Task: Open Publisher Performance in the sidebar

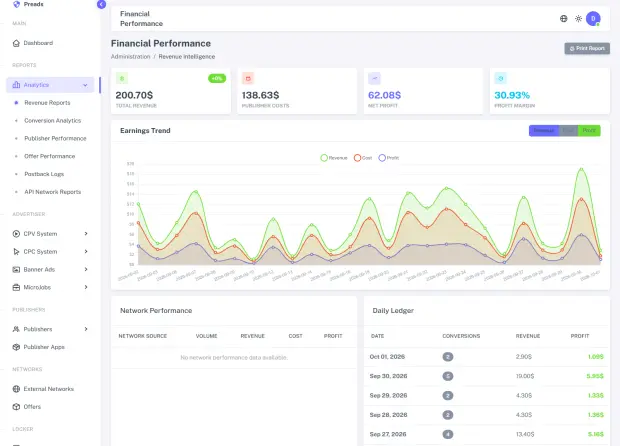Action: (x=55, y=138)
